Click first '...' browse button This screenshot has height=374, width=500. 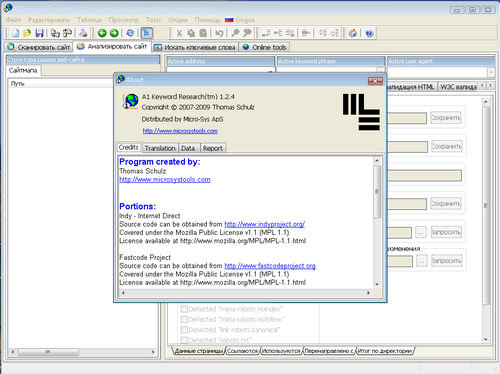(421, 232)
